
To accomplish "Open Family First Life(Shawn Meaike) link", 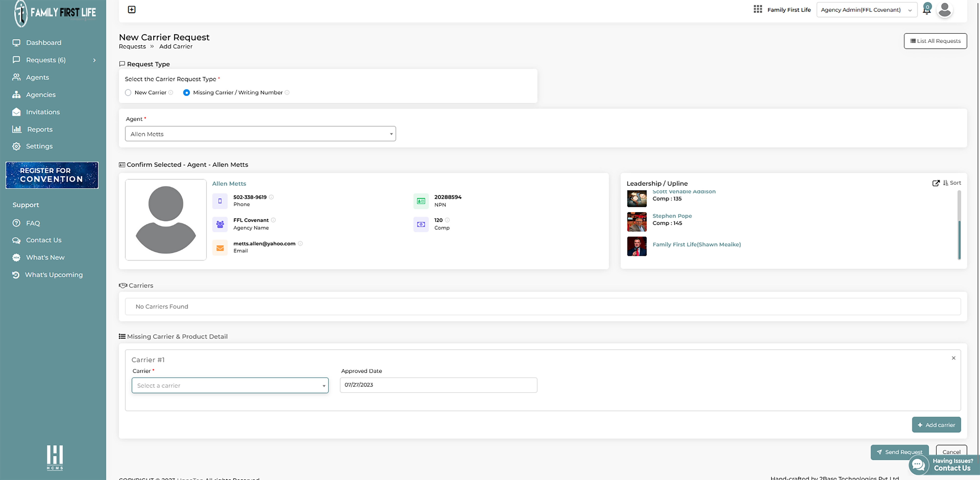I will coord(697,245).
